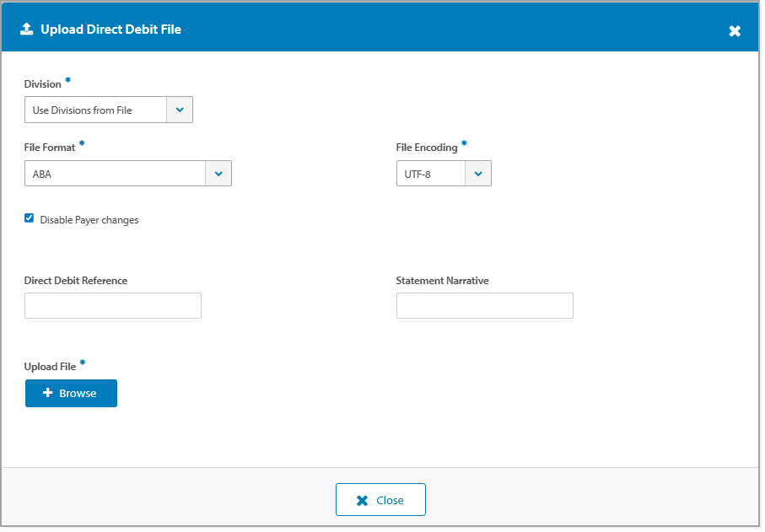Click the X icon inside the Close button

coord(362,499)
